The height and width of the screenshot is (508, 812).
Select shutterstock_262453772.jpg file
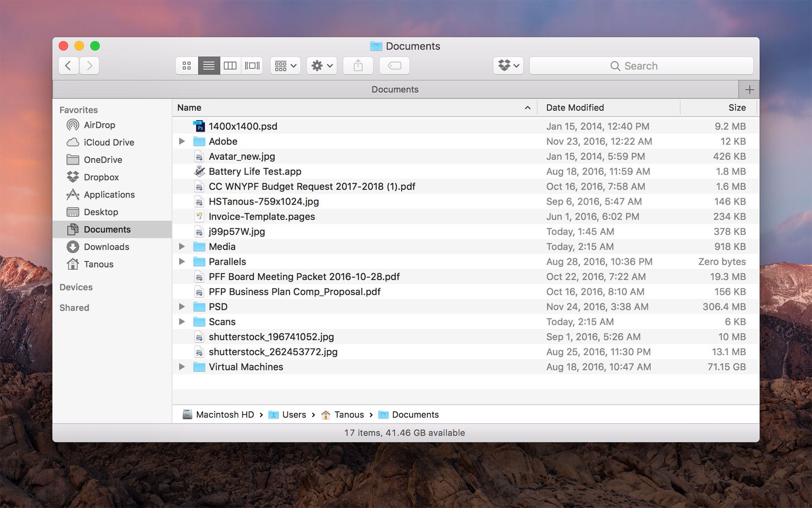tap(465, 352)
